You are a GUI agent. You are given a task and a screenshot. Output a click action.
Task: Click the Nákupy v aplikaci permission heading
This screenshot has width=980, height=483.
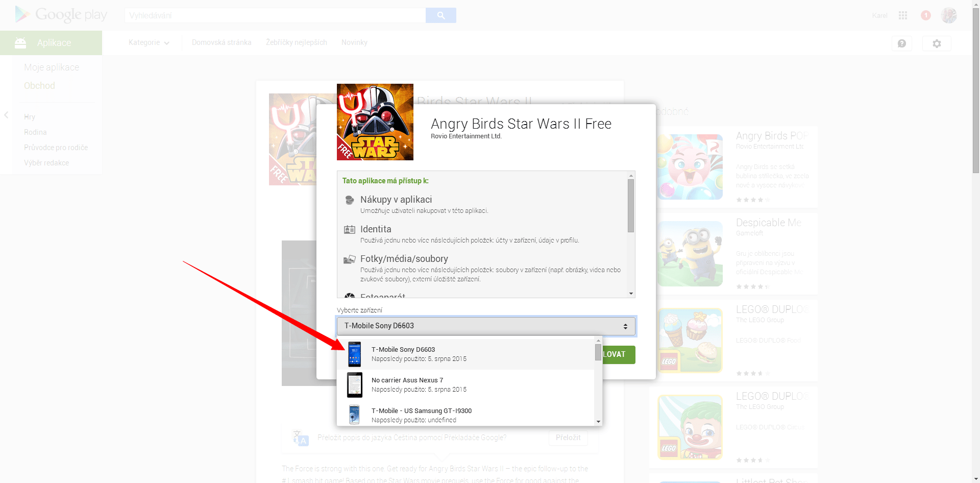(396, 200)
